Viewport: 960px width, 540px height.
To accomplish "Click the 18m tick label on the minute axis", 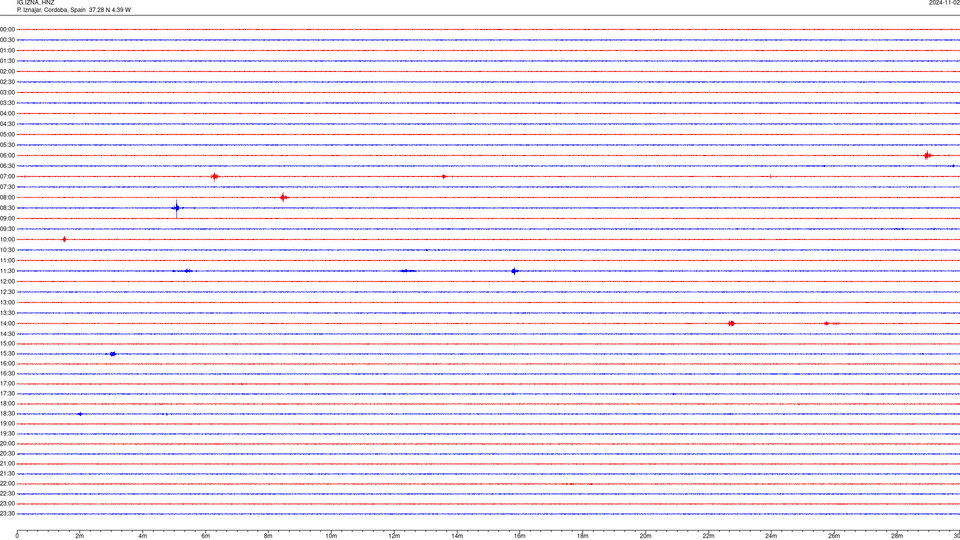I will coord(583,536).
